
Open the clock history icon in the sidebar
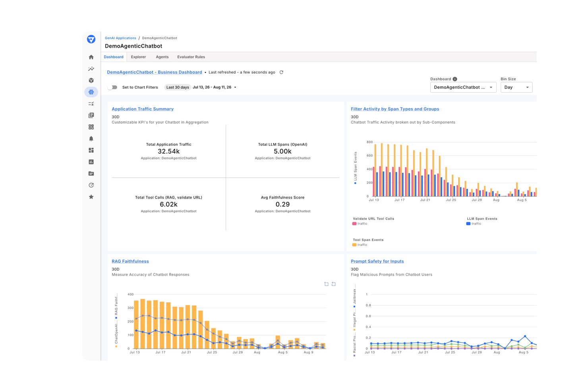coord(91,185)
